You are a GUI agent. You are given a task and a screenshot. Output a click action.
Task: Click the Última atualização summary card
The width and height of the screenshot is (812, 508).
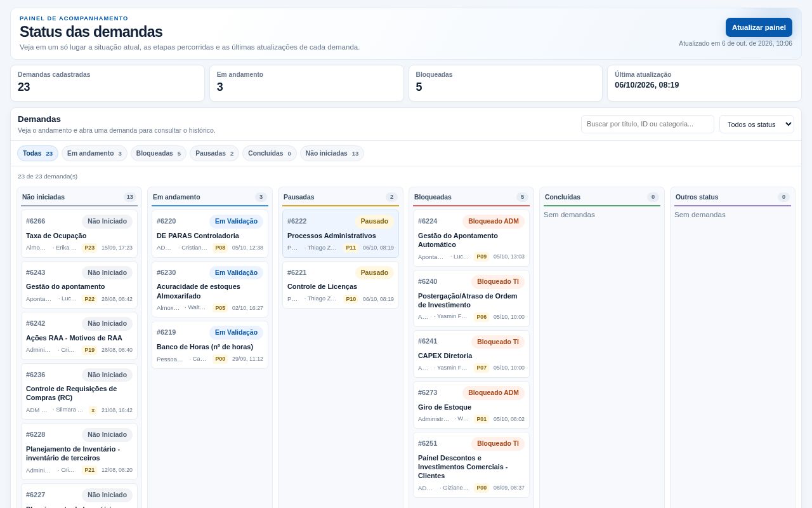(x=704, y=83)
